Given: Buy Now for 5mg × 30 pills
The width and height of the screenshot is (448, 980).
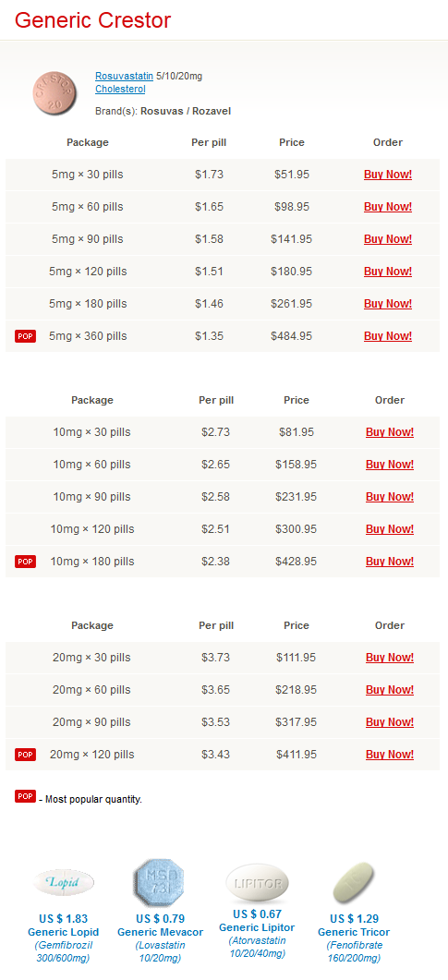Looking at the screenshot, I should click(388, 175).
